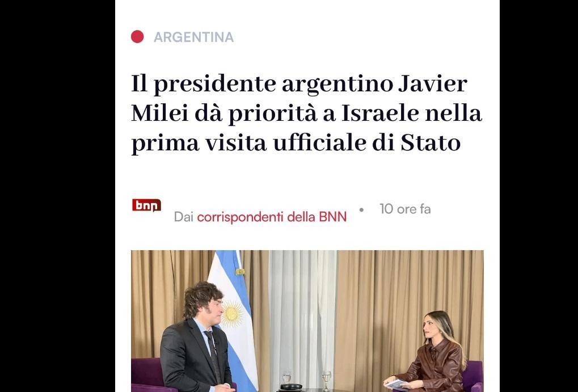Click the papers held by interviewer

click(395, 384)
